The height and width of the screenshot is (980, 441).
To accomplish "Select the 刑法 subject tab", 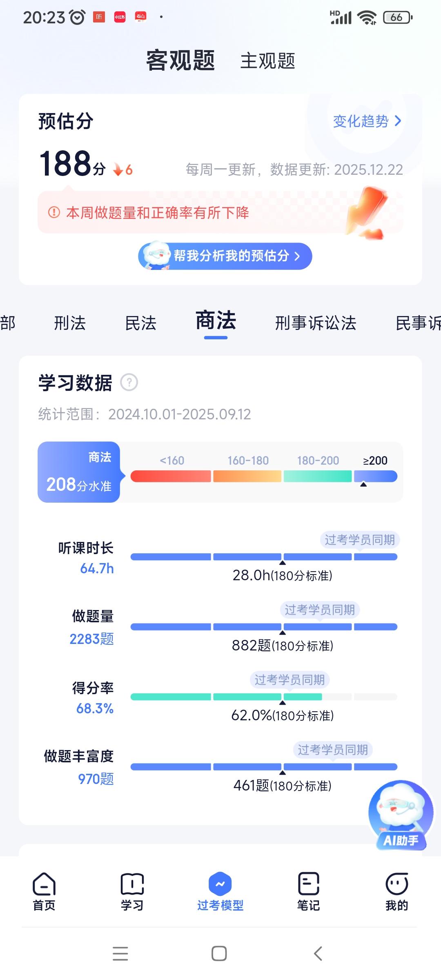I will click(x=70, y=323).
